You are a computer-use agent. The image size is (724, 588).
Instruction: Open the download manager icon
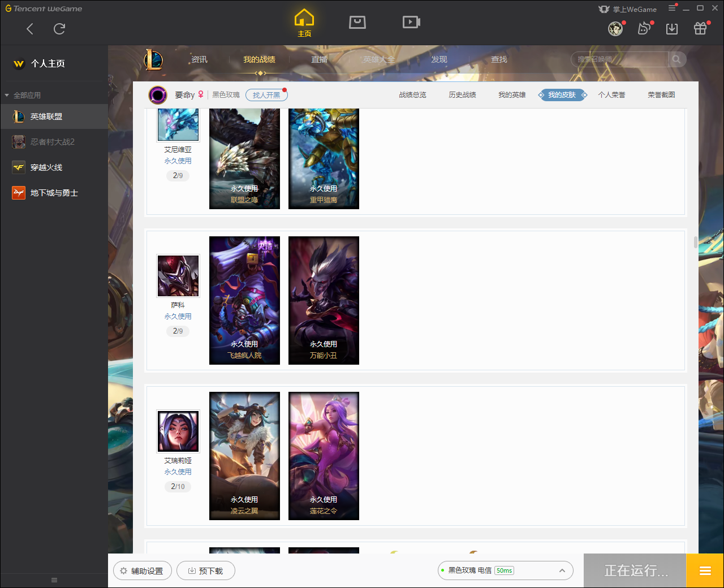pyautogui.click(x=672, y=29)
